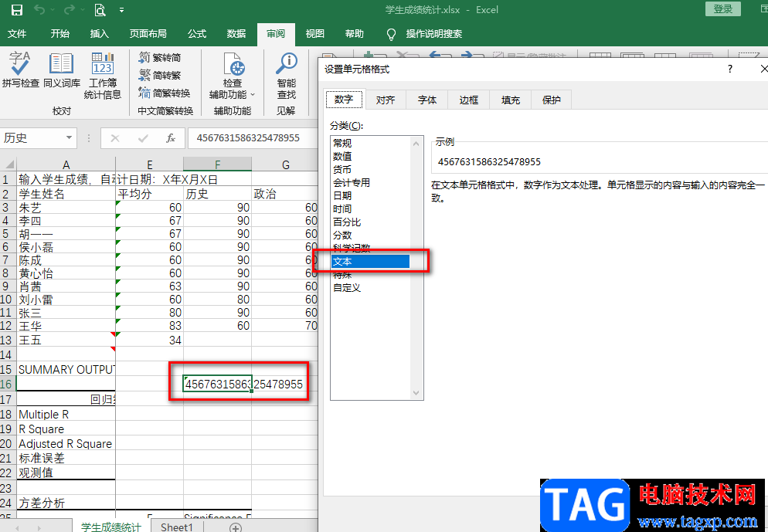Viewport: 768px width, 532px height.
Task: Switch to the 数据 ribbon tab
Action: pos(236,34)
